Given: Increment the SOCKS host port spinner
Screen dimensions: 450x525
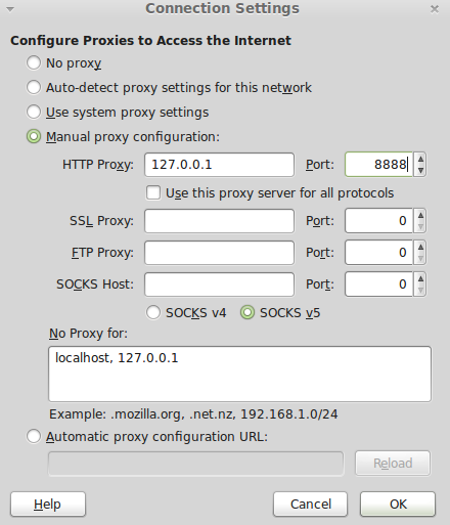Looking at the screenshot, I should (x=421, y=278).
